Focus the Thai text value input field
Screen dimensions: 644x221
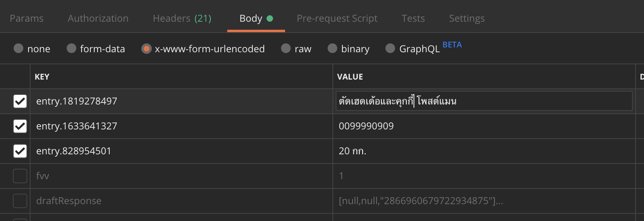[484, 101]
